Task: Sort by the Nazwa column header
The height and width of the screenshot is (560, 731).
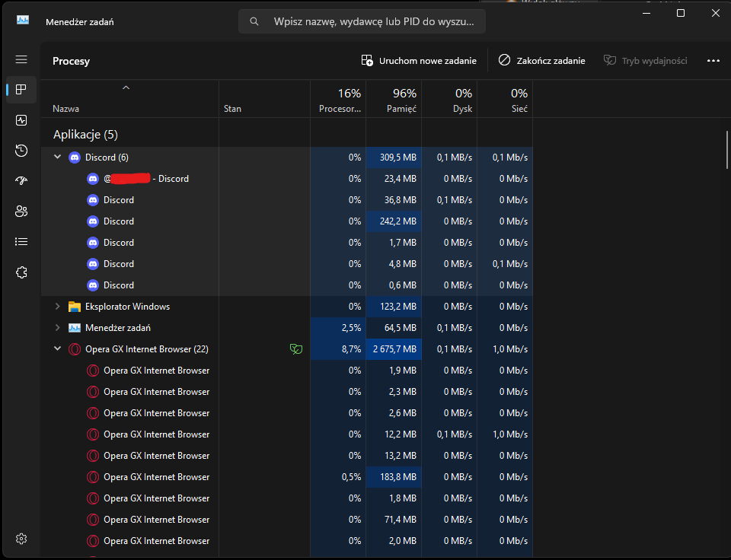Action: [129, 99]
